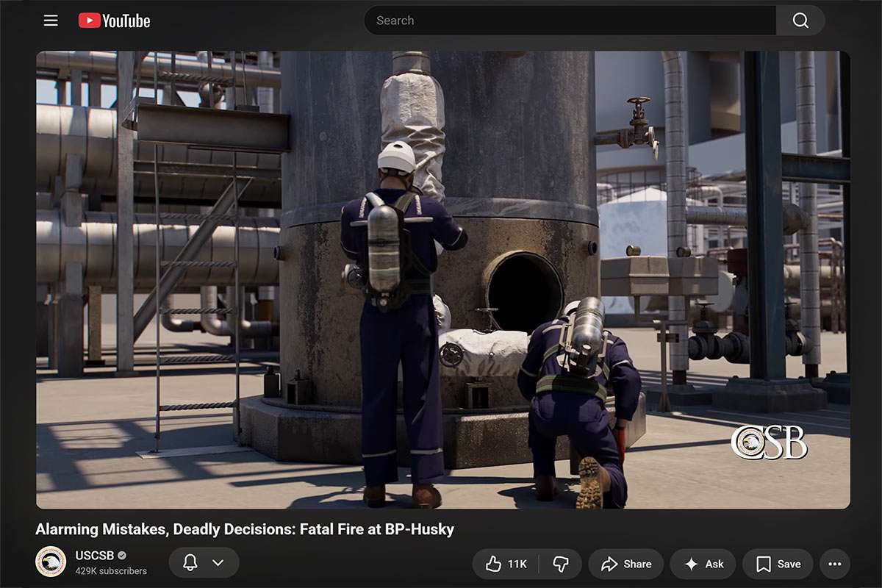
Task: Go to YouTube home via logo
Action: pos(115,21)
